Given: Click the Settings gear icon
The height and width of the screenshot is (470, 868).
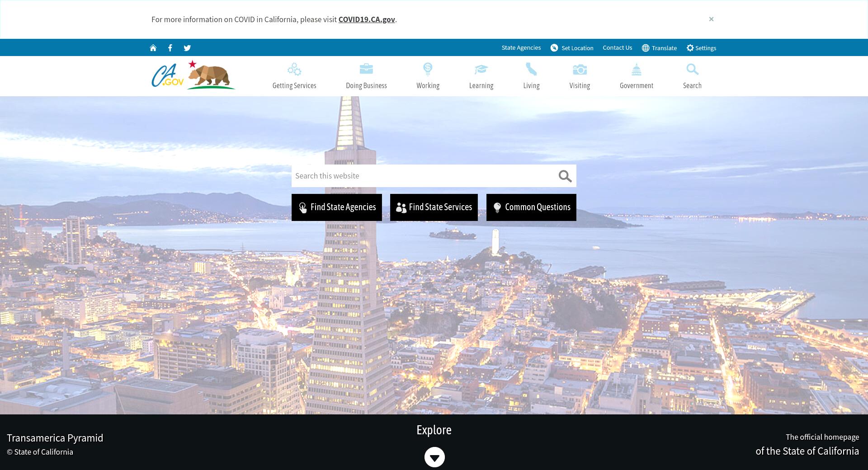Looking at the screenshot, I should pos(690,48).
